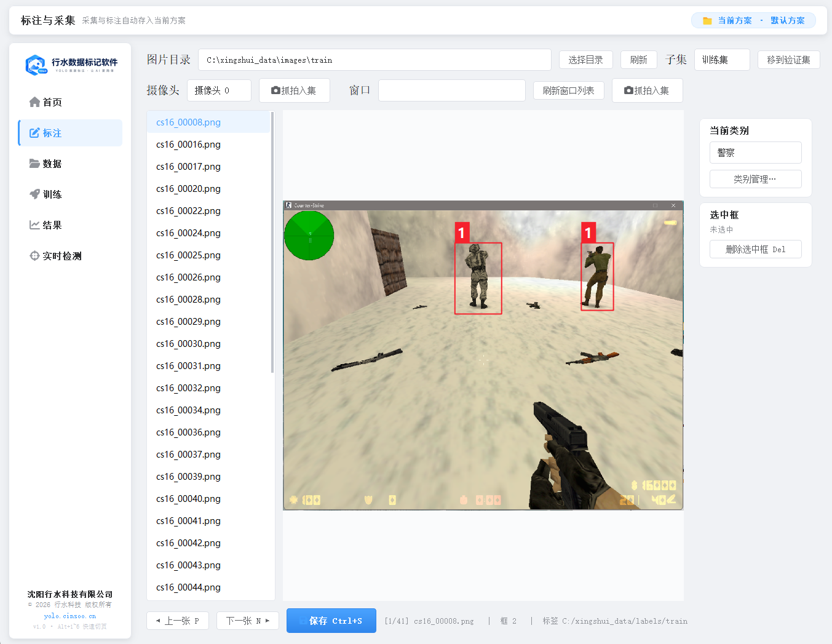Viewport: 832px width, 644px height.
Task: Click the 抓拍入集 button next to 摄像头 selector
Action: (x=295, y=90)
